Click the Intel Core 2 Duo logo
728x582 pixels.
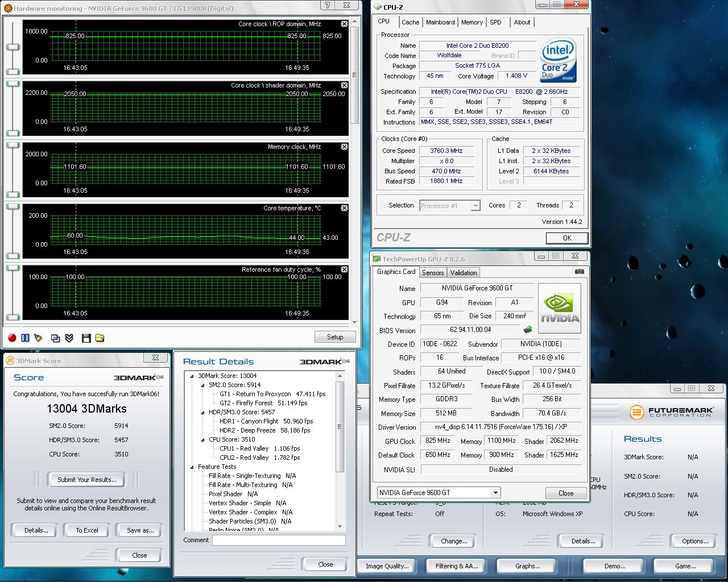(559, 60)
